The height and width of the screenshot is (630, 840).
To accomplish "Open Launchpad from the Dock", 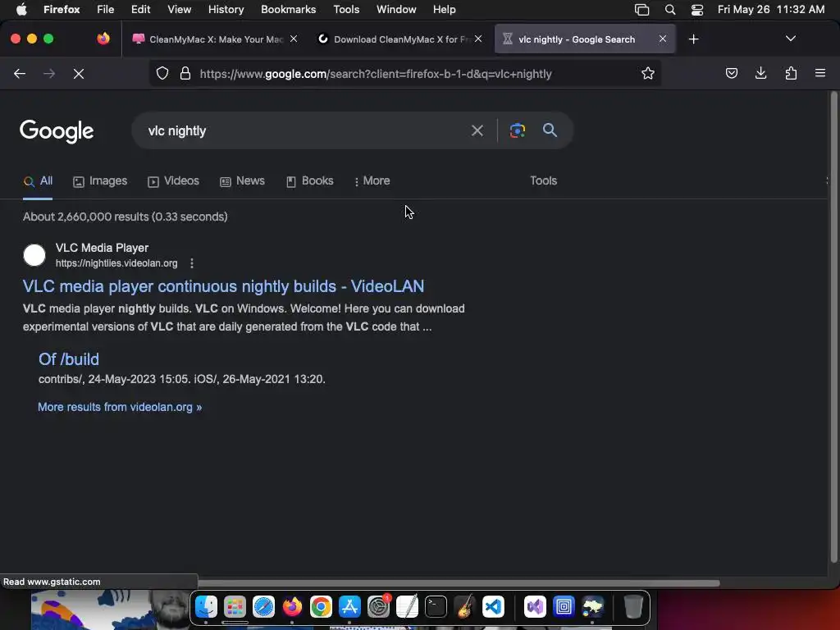I will pyautogui.click(x=235, y=606).
